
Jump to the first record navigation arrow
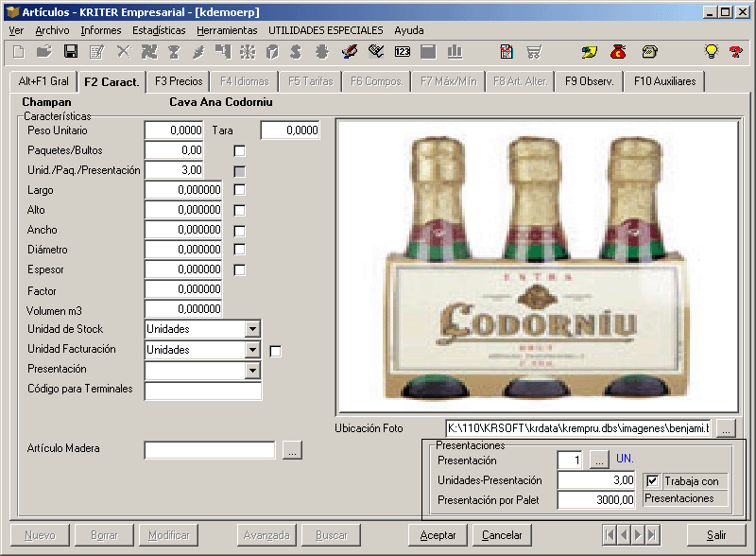point(610,535)
